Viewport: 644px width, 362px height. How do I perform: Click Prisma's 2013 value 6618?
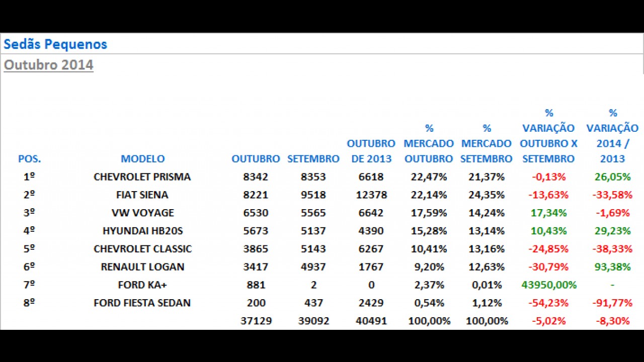[371, 177]
